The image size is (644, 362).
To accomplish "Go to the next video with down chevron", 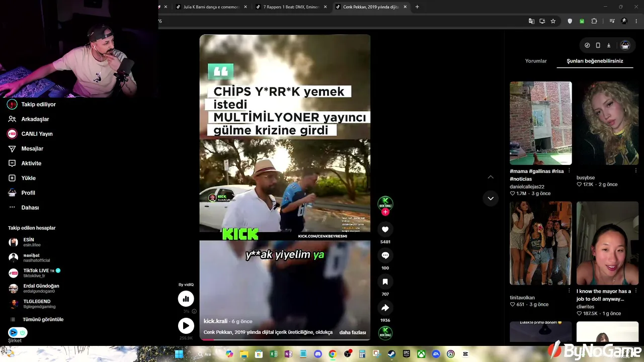I will (491, 199).
